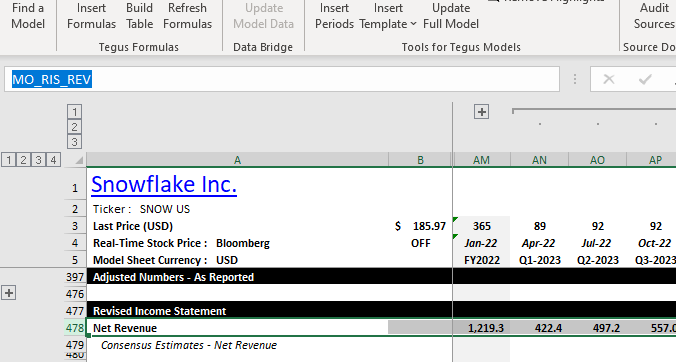The image size is (676, 362).
Task: Click the formula bar confirm checkmark icon
Action: pos(645,79)
